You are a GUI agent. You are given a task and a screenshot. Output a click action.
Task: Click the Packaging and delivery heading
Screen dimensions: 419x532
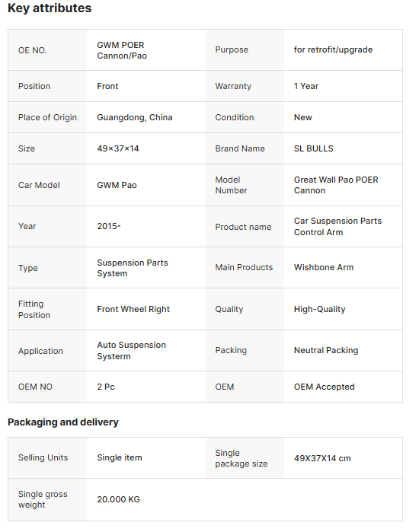pos(63,422)
